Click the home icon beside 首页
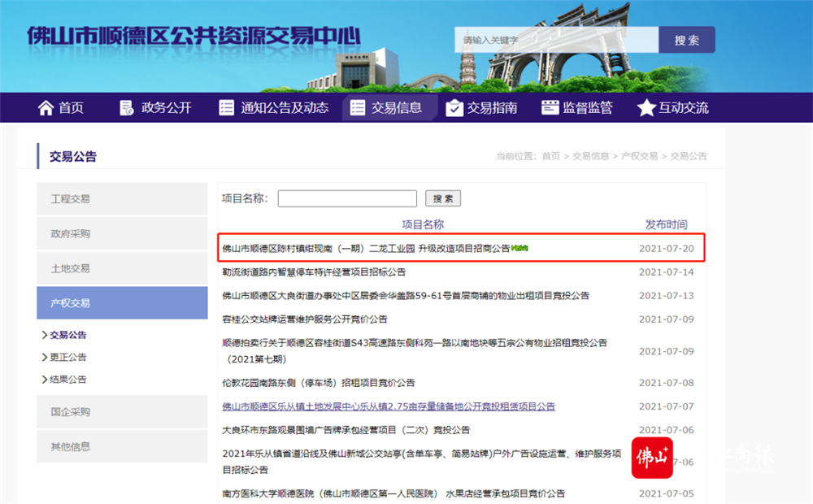The image size is (813, 504). 46,108
